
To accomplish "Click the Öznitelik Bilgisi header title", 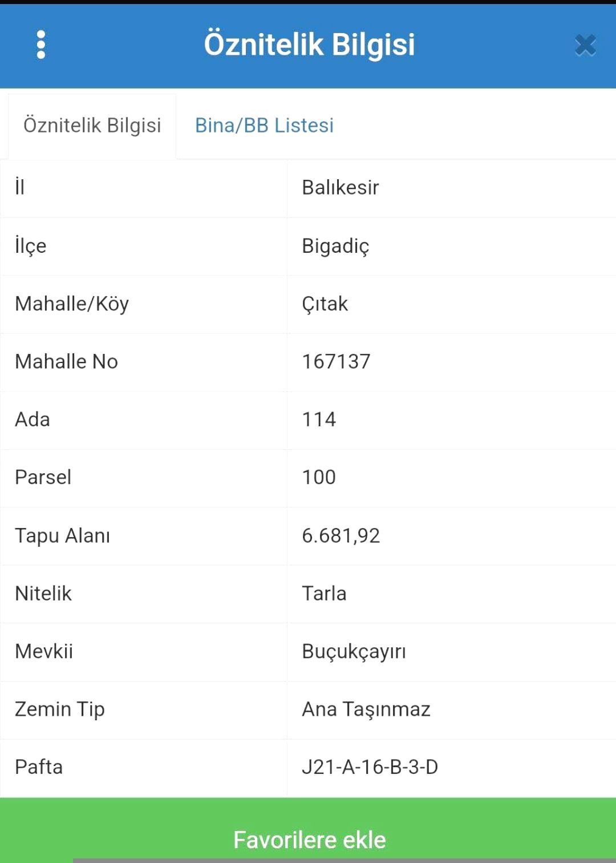I will [x=309, y=45].
